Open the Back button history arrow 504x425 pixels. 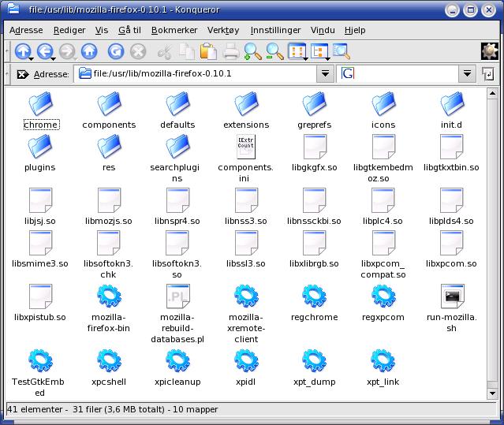click(x=54, y=59)
